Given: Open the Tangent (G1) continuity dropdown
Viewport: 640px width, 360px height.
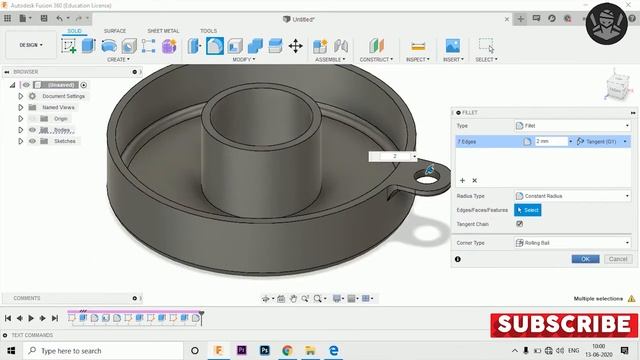Looking at the screenshot, I should 602,142.
